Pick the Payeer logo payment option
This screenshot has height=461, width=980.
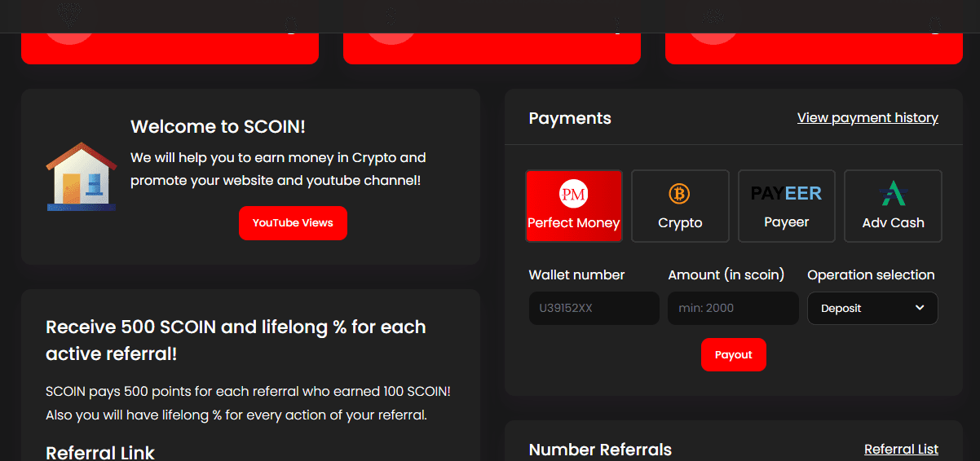pos(786,194)
